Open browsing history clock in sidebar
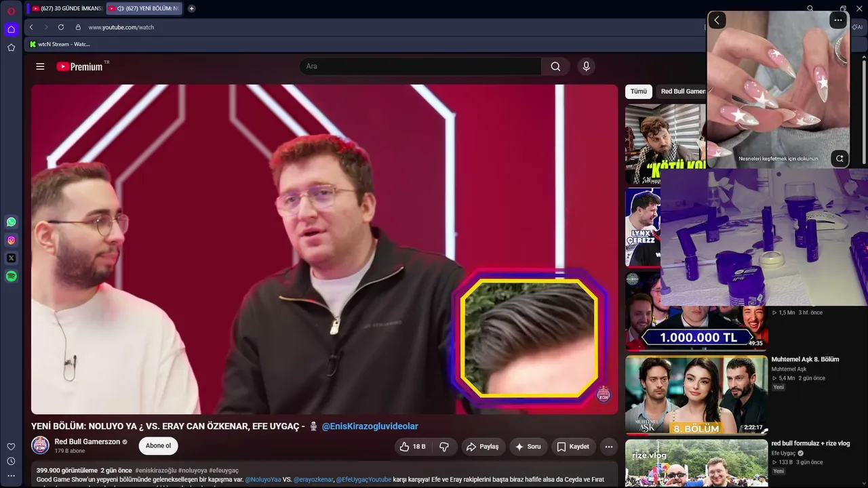The width and height of the screenshot is (868, 488). click(x=11, y=462)
